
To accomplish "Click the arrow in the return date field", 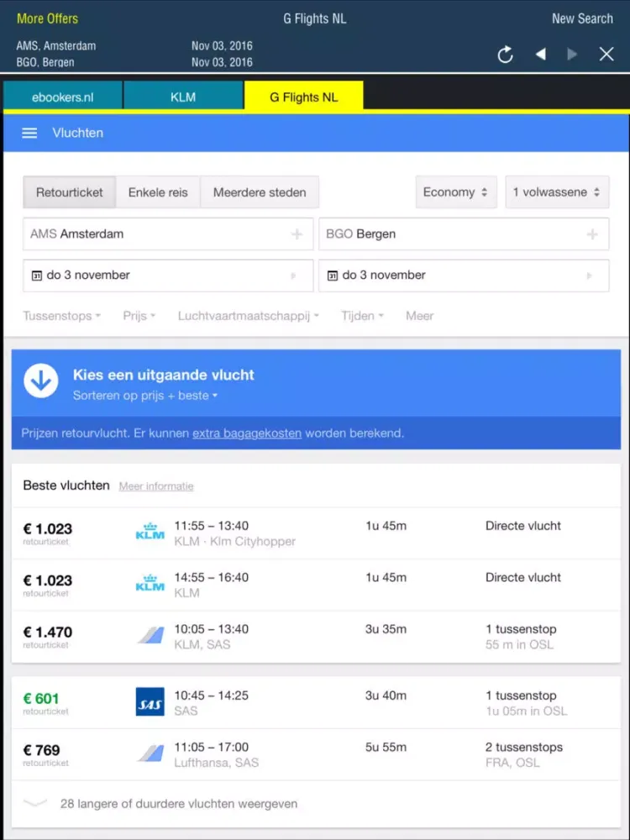I will [590, 276].
